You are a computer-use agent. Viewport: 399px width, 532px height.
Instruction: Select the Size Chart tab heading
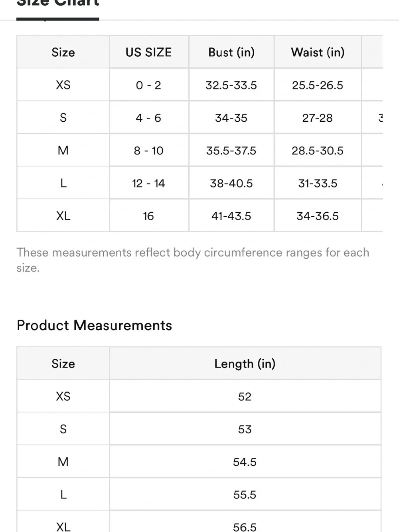[x=58, y=4]
